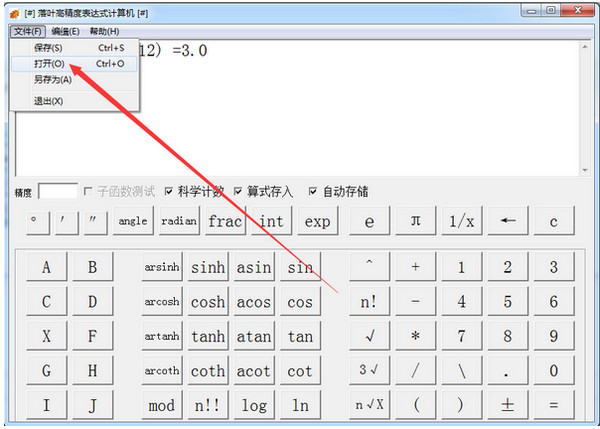Click the exp function key
600x429 pixels.
(x=318, y=221)
